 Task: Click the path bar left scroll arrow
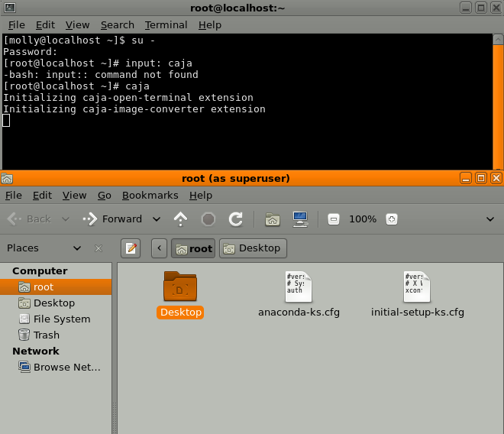pyautogui.click(x=159, y=248)
